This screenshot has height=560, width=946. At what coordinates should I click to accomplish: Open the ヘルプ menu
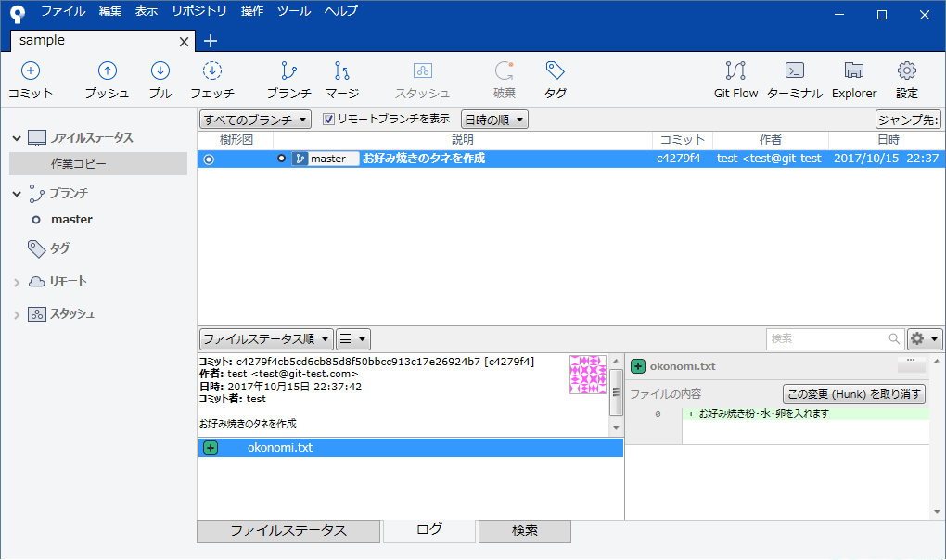tap(341, 11)
